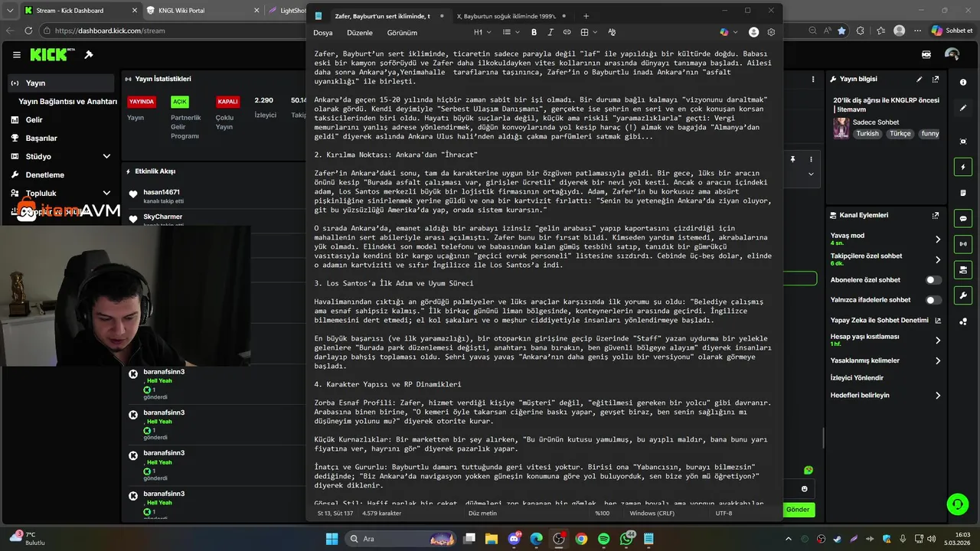This screenshot has width=980, height=551.
Task: Click the KAPALI multi-stream badge
Action: pos(227,101)
